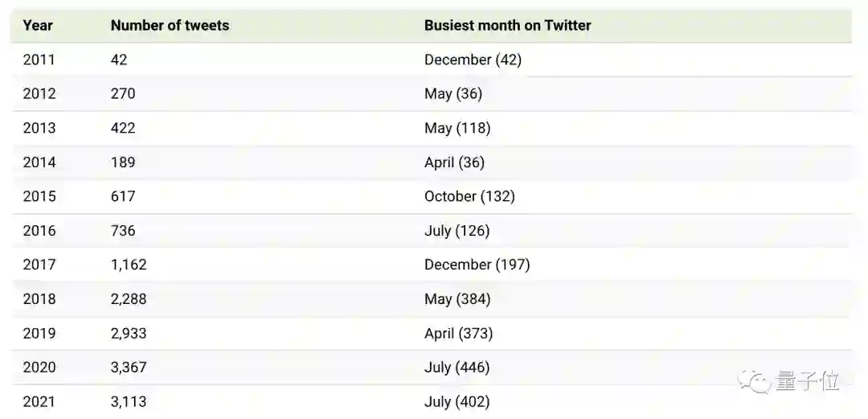Click the 量子位 watermark text
Viewport: 868px width, 419px height.
click(x=807, y=381)
